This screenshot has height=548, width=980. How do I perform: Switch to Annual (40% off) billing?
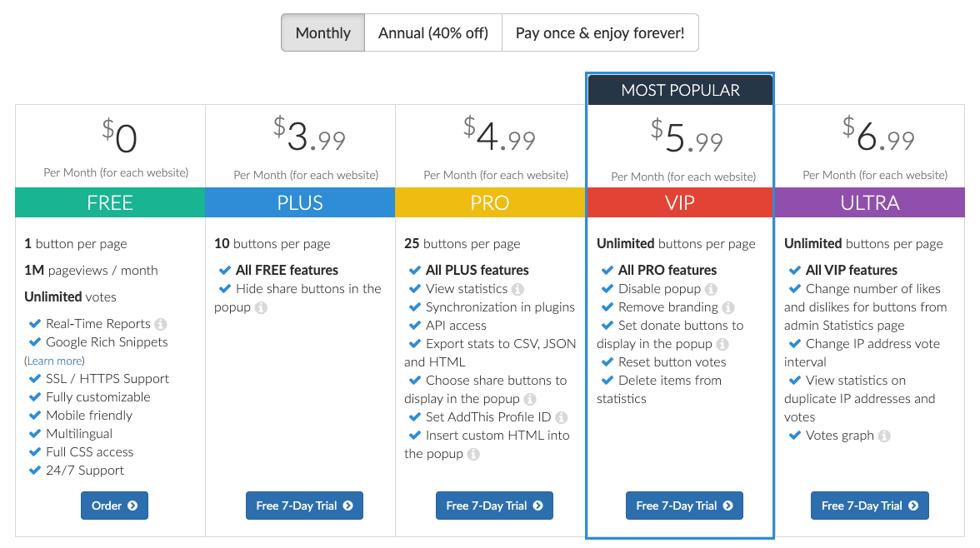[433, 32]
